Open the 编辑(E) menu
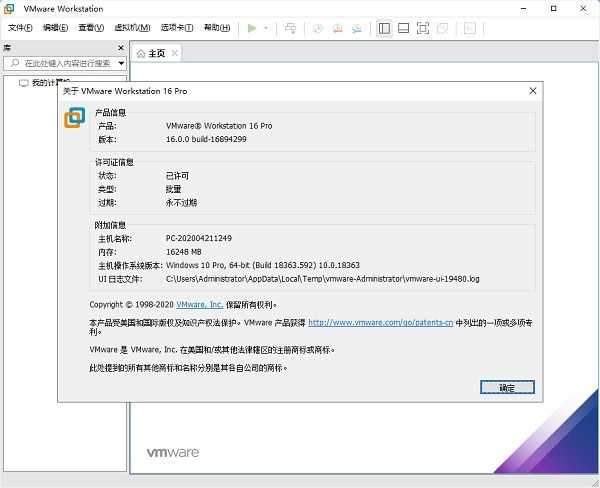600x488 pixels. point(55,28)
